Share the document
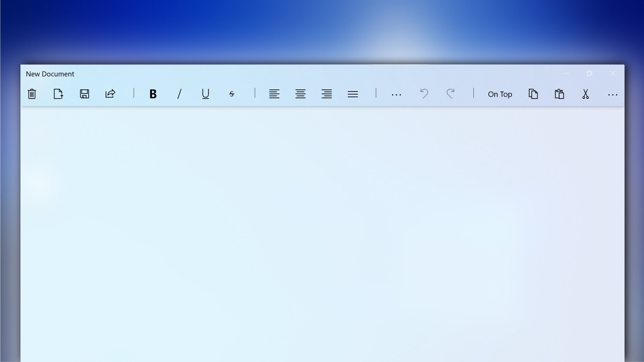This screenshot has width=644, height=362. coord(111,94)
